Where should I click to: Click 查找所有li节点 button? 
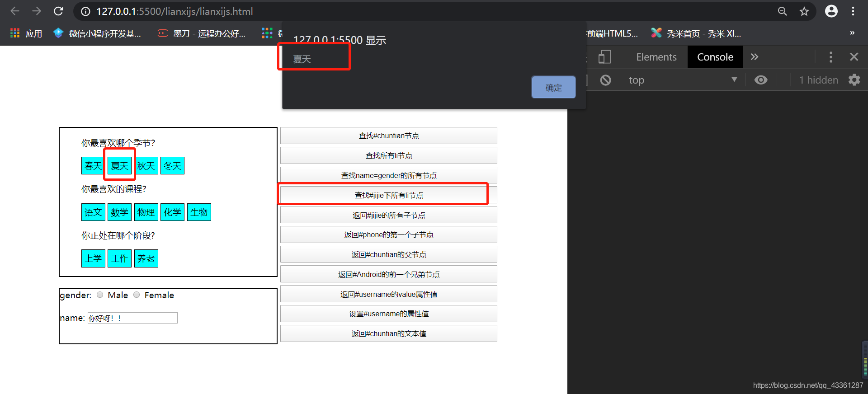[388, 155]
